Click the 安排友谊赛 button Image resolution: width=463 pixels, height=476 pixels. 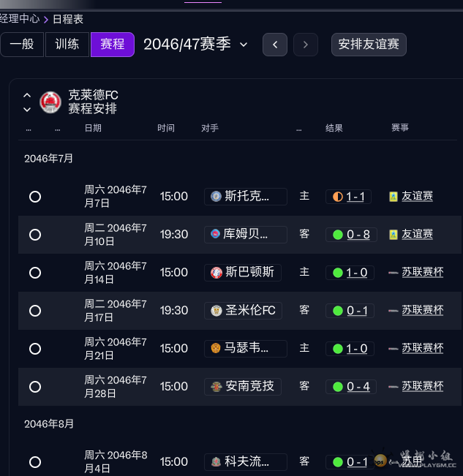[x=369, y=45]
